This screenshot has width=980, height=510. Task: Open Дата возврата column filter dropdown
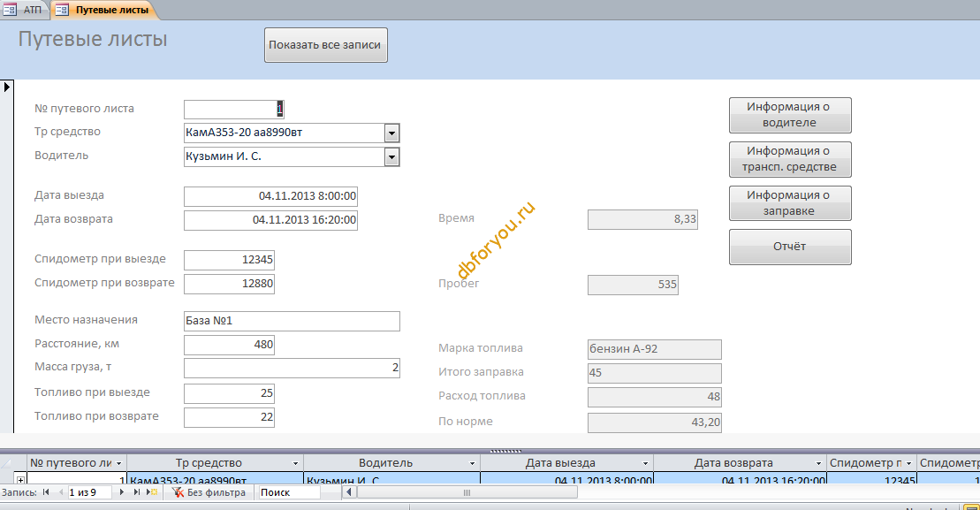pos(818,464)
